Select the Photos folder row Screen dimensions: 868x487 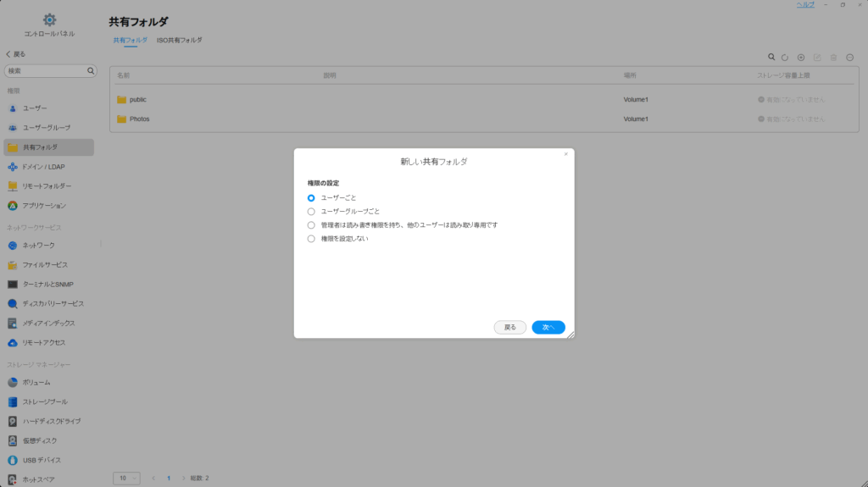(484, 119)
